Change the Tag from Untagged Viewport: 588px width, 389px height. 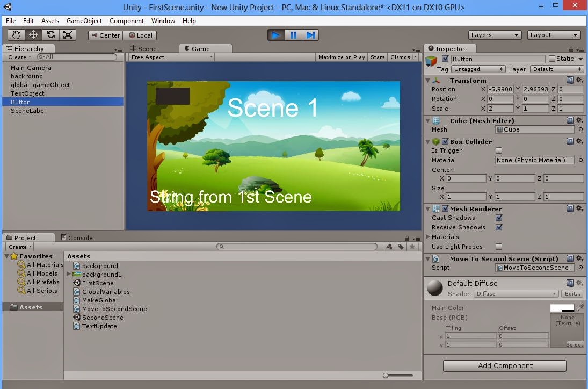coord(478,69)
